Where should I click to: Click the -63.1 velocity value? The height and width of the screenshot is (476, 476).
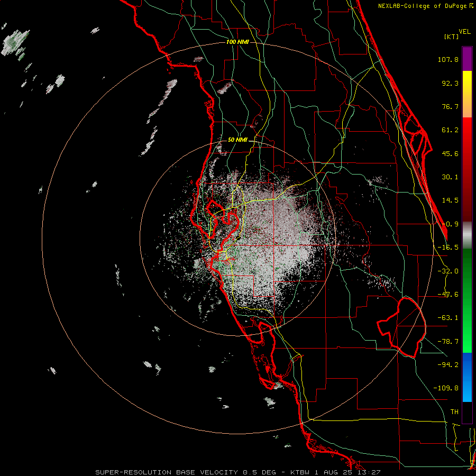(x=448, y=318)
